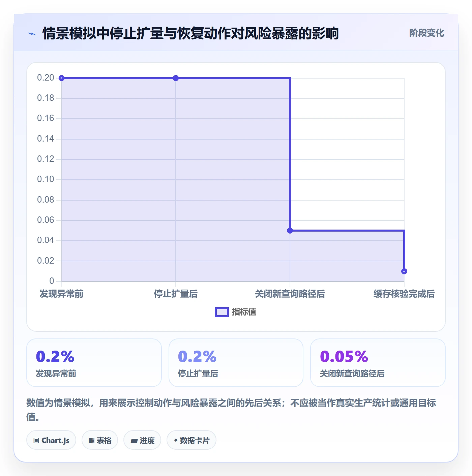Click the note text starting with 数值为情景模拟

231,410
